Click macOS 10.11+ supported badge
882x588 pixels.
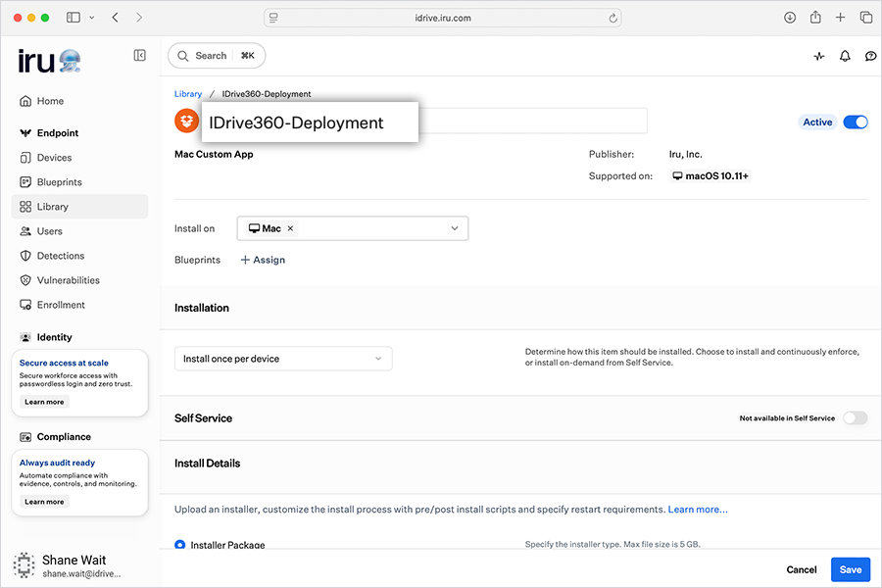710,176
